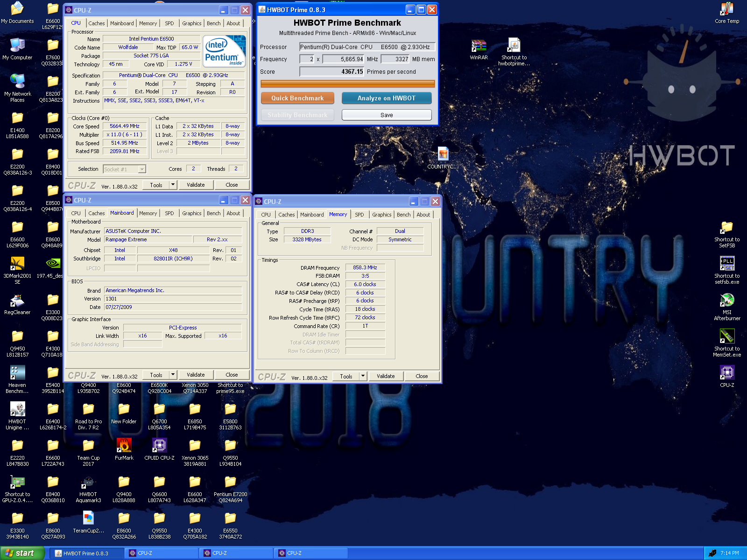Click Close button in Mainboard CPU-Z window
The height and width of the screenshot is (560, 747).
(x=232, y=375)
